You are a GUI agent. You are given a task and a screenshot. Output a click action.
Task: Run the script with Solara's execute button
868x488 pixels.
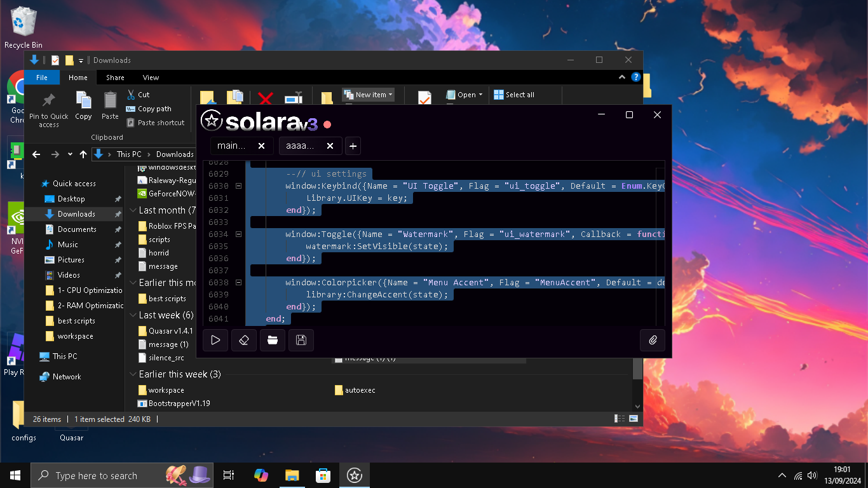point(215,340)
